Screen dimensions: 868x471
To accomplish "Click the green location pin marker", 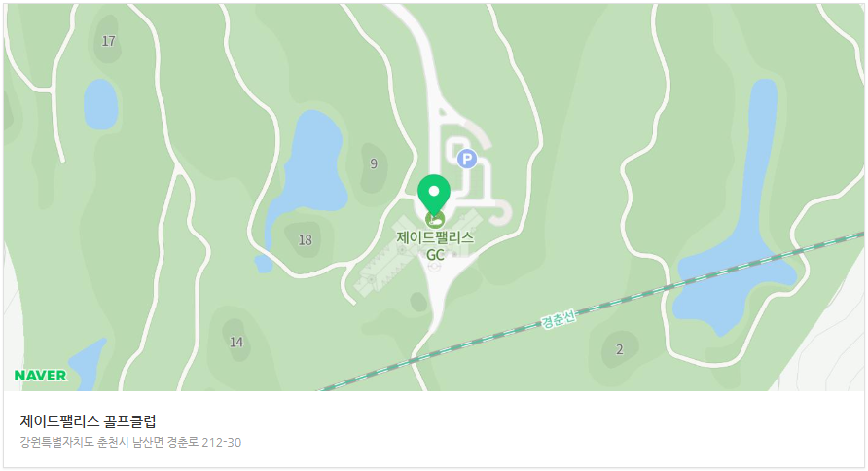I will 434,193.
